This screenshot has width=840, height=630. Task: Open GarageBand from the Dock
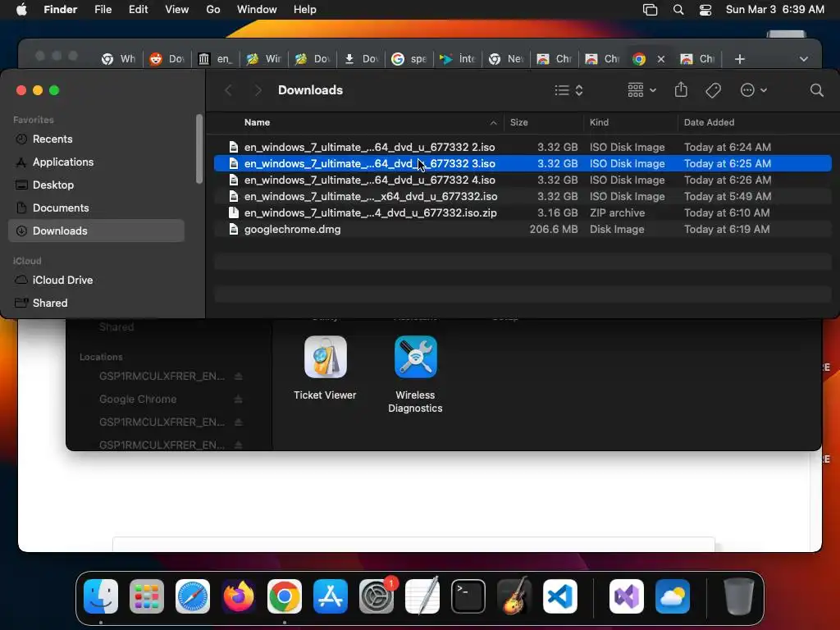pyautogui.click(x=514, y=596)
